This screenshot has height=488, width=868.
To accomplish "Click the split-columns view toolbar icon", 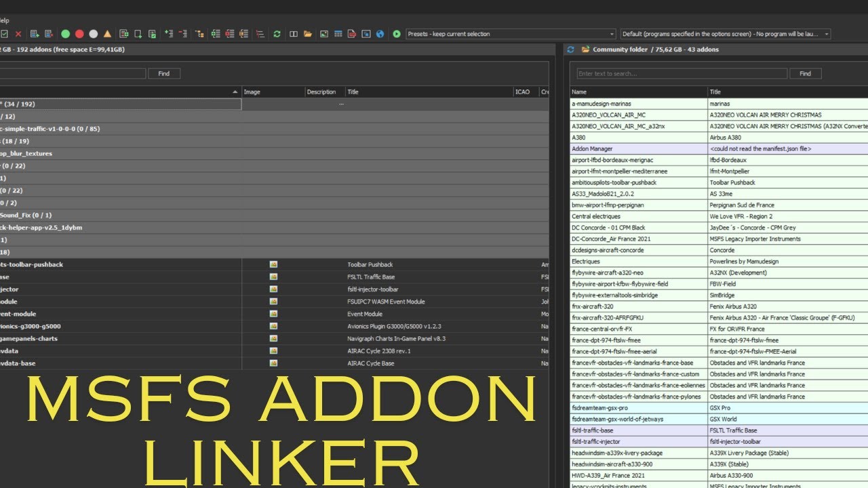I will [293, 34].
